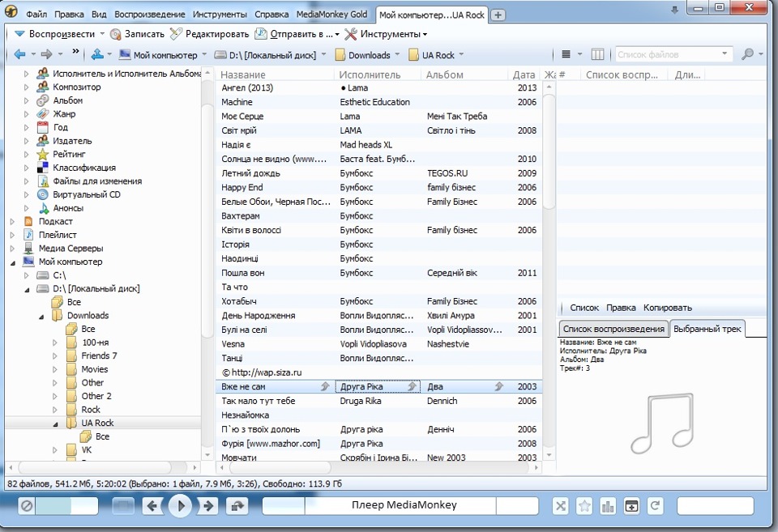Skip to next track in player bar

pyautogui.click(x=208, y=506)
